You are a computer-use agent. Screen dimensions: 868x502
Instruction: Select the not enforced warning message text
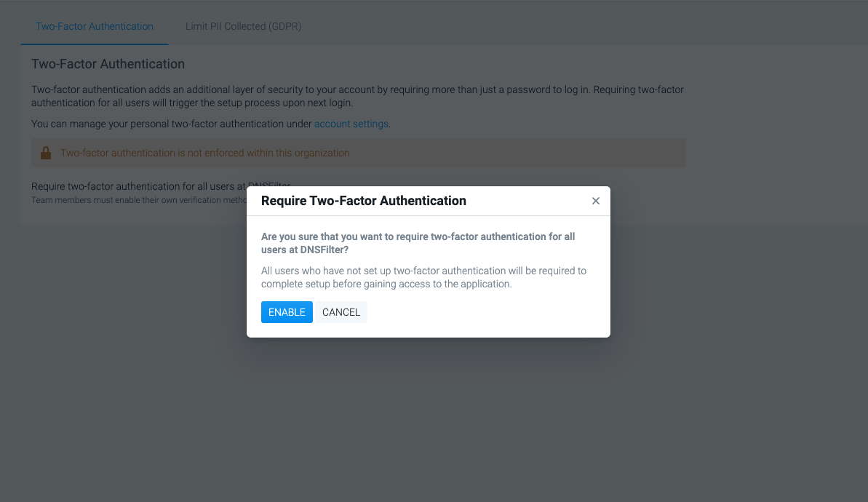[205, 153]
